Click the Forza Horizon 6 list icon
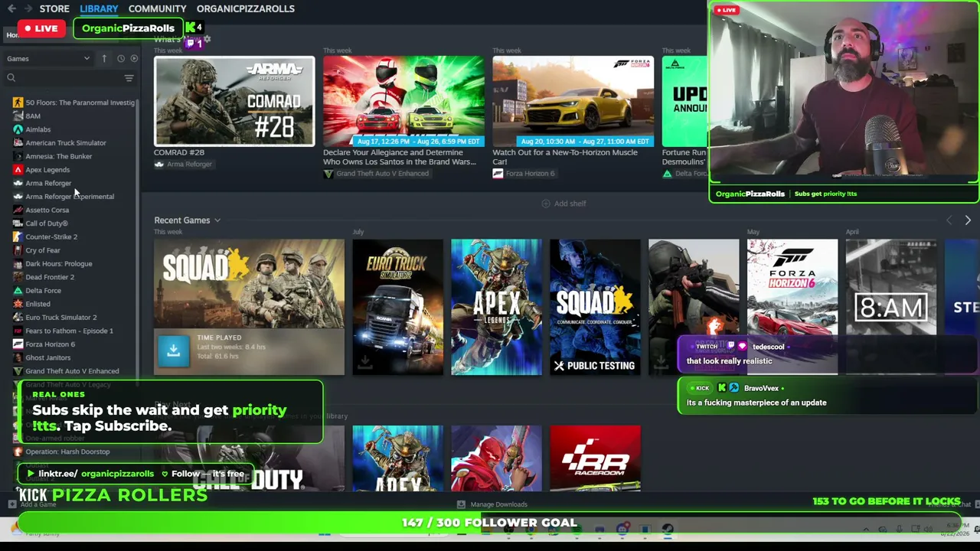980x551 pixels. (x=18, y=344)
